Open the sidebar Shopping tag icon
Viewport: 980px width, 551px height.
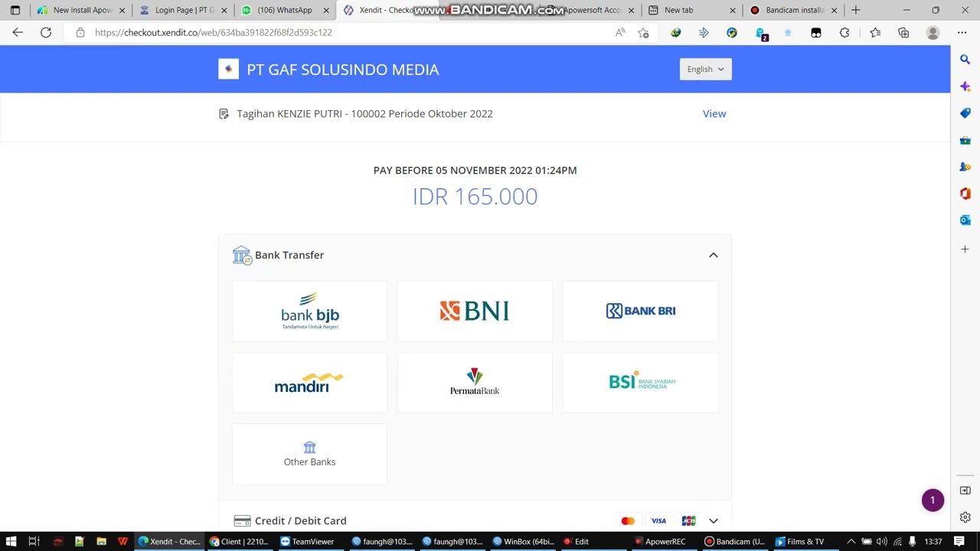pos(965,113)
